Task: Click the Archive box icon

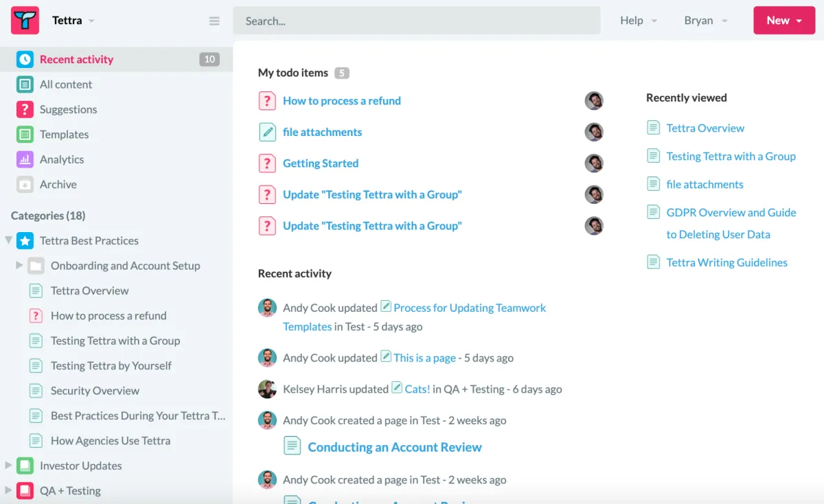Action: click(x=25, y=185)
